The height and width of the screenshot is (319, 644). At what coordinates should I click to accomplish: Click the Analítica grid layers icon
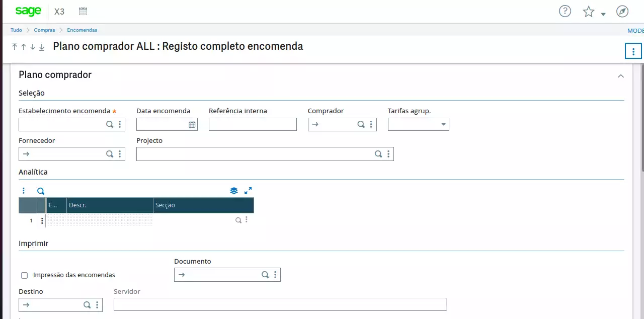click(233, 191)
